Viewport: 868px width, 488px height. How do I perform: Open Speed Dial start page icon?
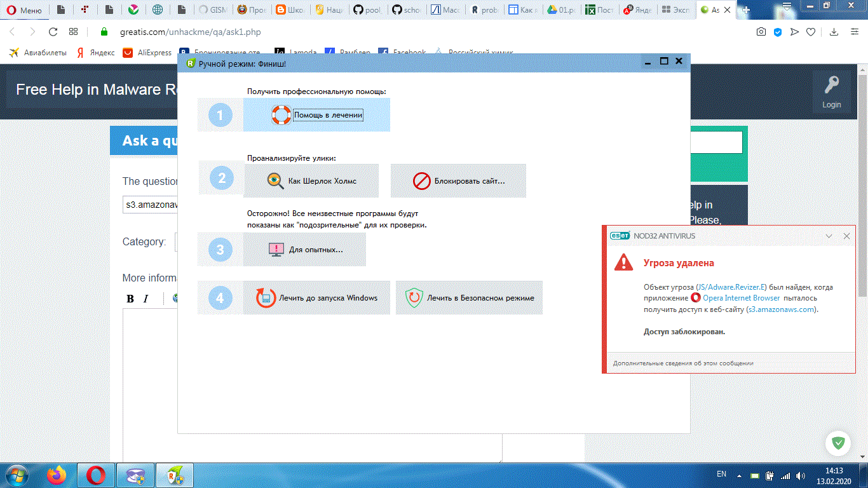coord(74,32)
